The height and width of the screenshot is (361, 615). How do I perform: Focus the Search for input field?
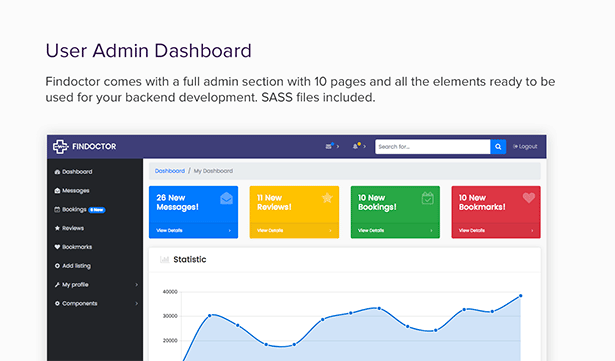[433, 147]
